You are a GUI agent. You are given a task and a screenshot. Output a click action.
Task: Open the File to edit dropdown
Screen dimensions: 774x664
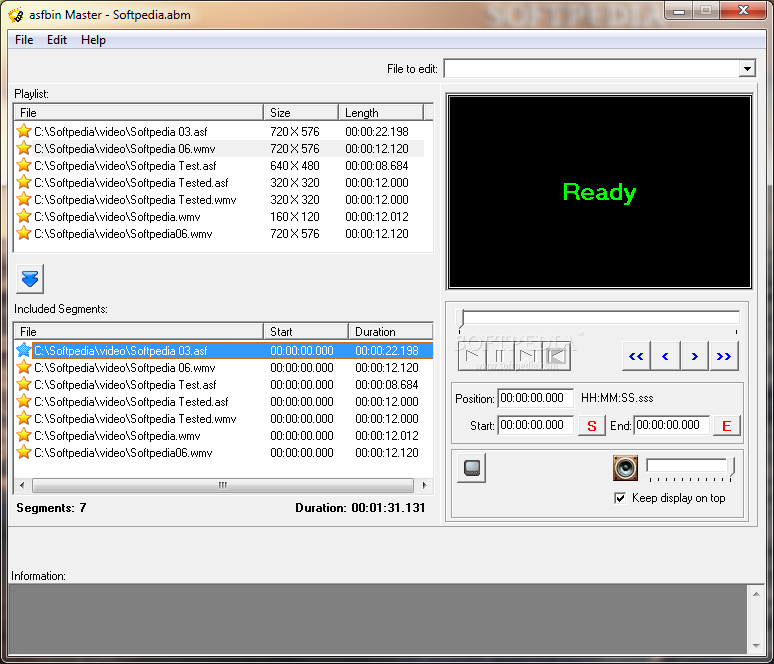pos(747,69)
